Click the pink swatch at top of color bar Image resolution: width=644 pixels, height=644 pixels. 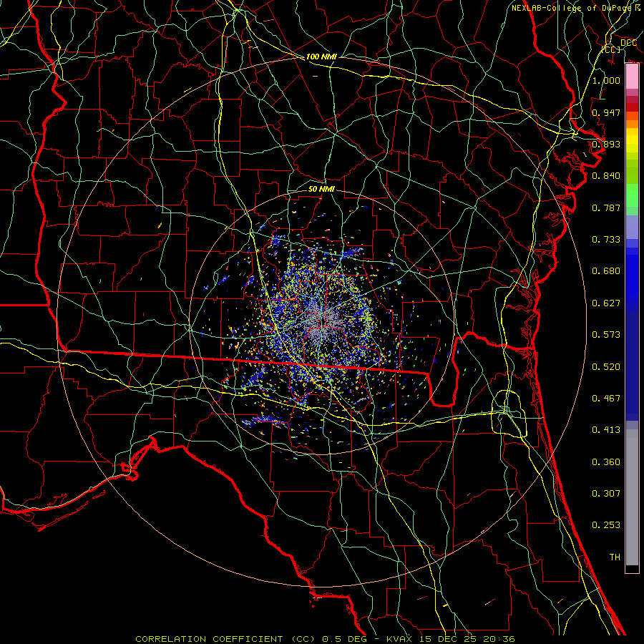632,77
